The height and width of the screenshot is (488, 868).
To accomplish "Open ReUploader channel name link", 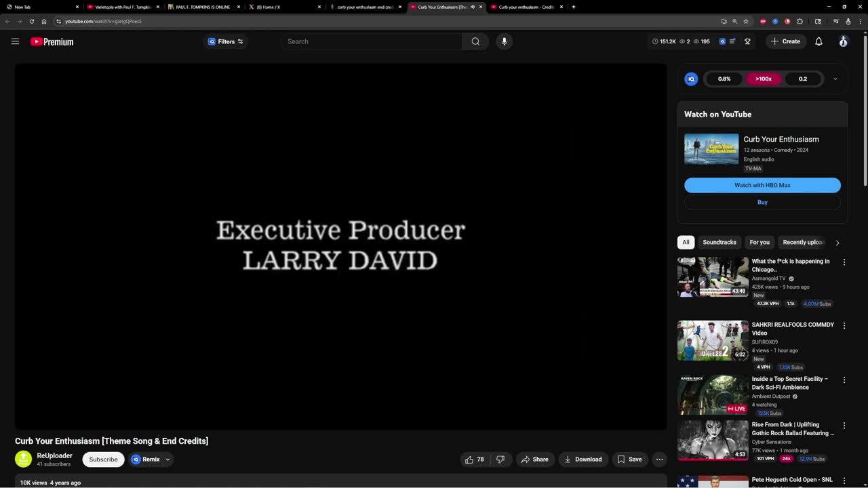I will [54, 455].
